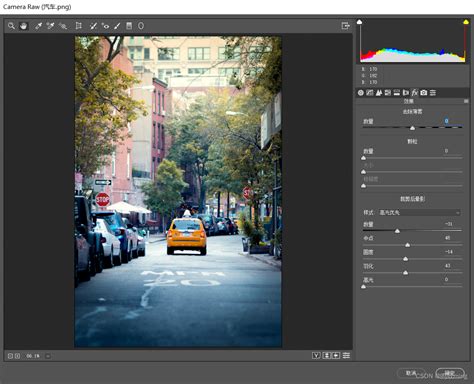The width and height of the screenshot is (474, 384).
Task: Click the vignette amount slider handle
Action: click(397, 231)
